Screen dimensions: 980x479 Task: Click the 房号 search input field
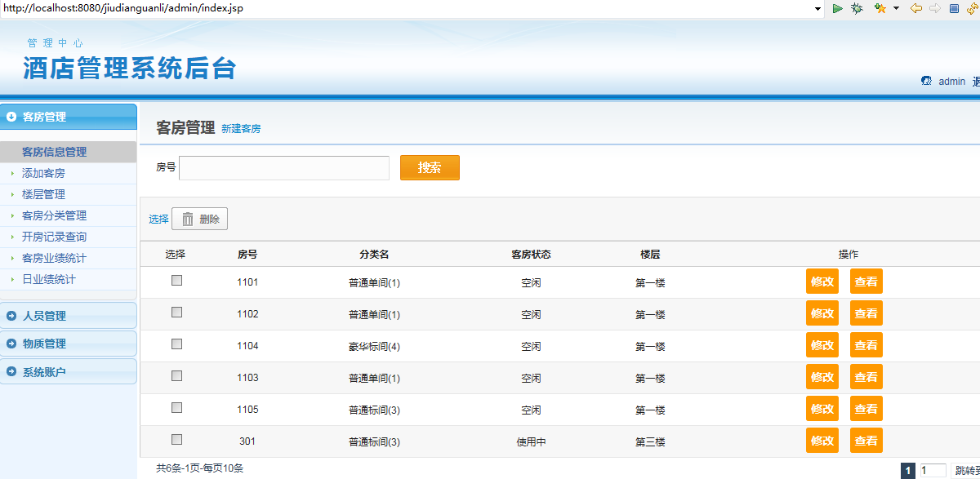tap(284, 168)
